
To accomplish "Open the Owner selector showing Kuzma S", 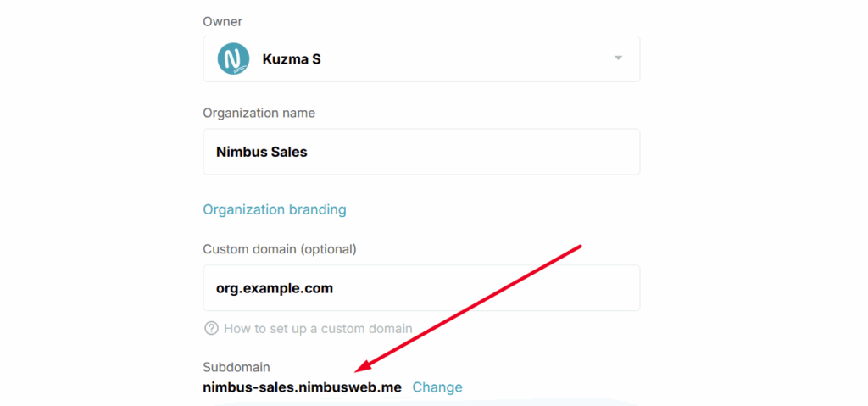I will pyautogui.click(x=421, y=58).
